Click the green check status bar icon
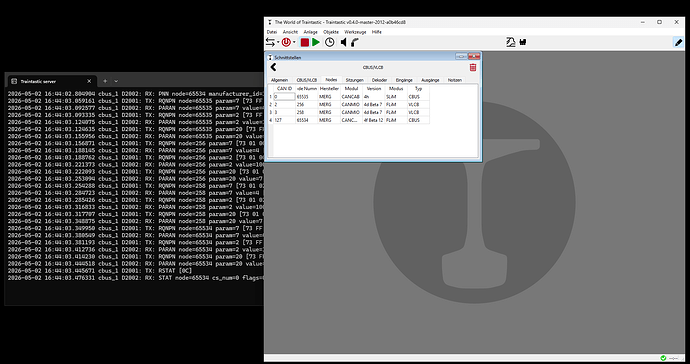This screenshot has width=690, height=364. pos(663,358)
